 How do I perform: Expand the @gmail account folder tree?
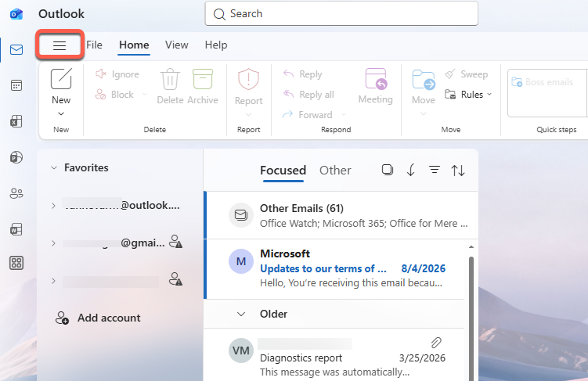[53, 243]
